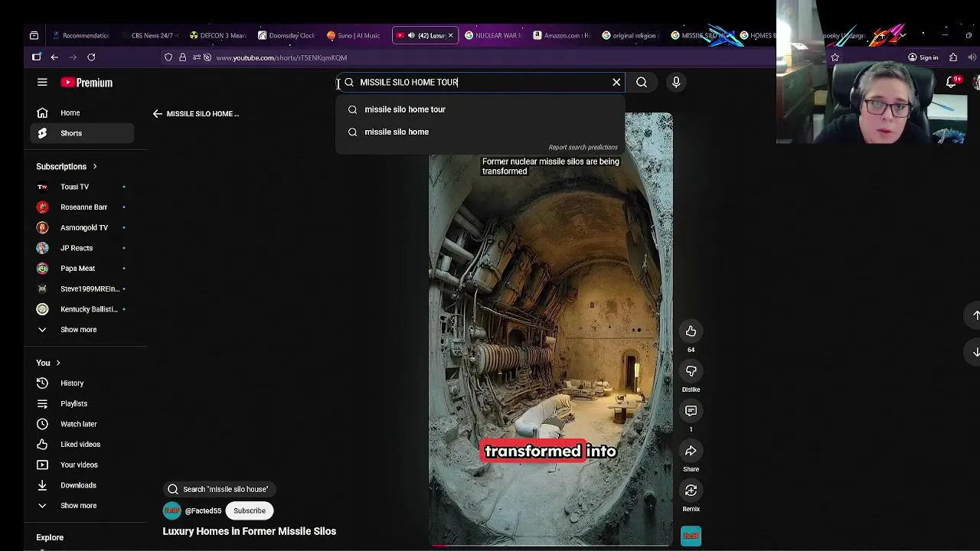
Task: Switch to Doomsday Clock tab
Action: coord(286,35)
